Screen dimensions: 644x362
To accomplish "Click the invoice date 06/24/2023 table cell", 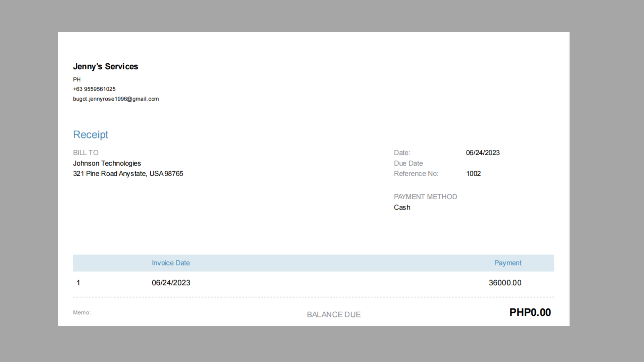I will coord(171,283).
